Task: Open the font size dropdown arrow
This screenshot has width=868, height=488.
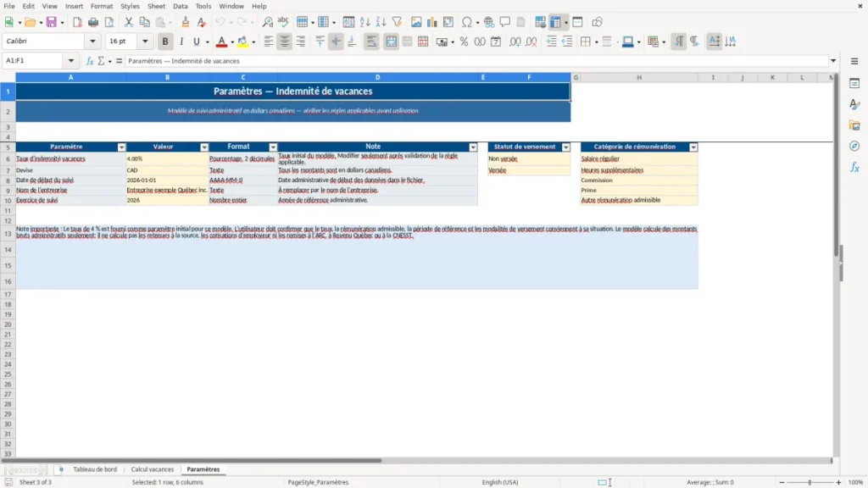Action: coord(145,42)
